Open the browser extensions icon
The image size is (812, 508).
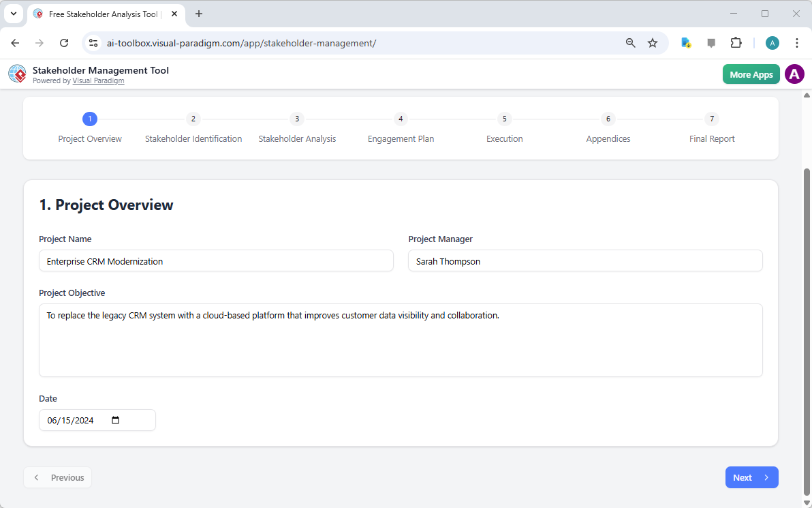pos(736,42)
